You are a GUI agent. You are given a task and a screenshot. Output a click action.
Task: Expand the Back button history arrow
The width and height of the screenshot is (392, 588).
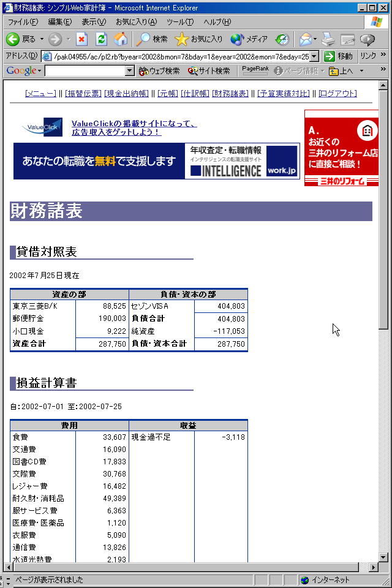pyautogui.click(x=42, y=39)
